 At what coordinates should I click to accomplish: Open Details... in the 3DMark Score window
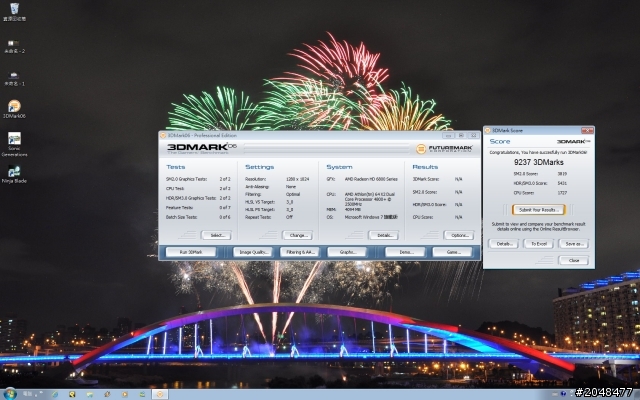tap(503, 244)
